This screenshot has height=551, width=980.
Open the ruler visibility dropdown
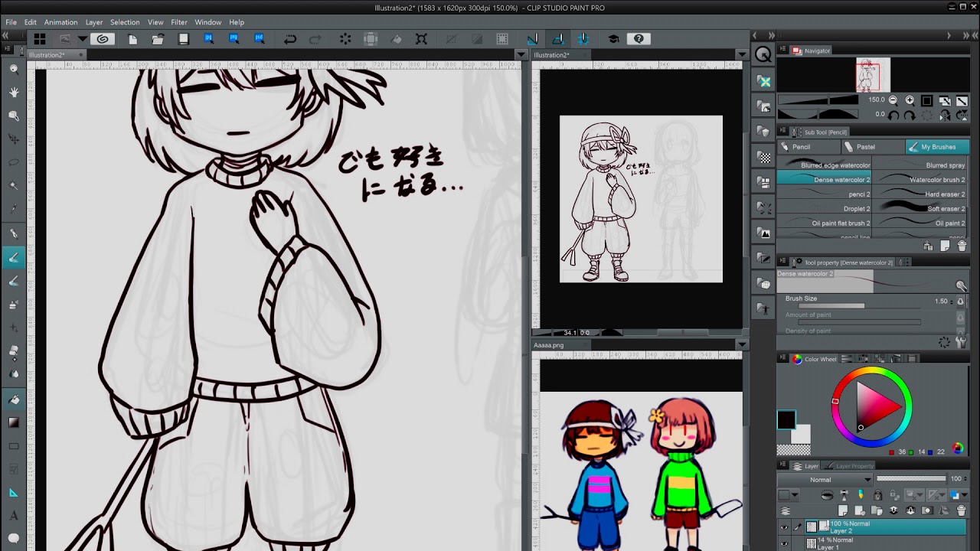936,495
